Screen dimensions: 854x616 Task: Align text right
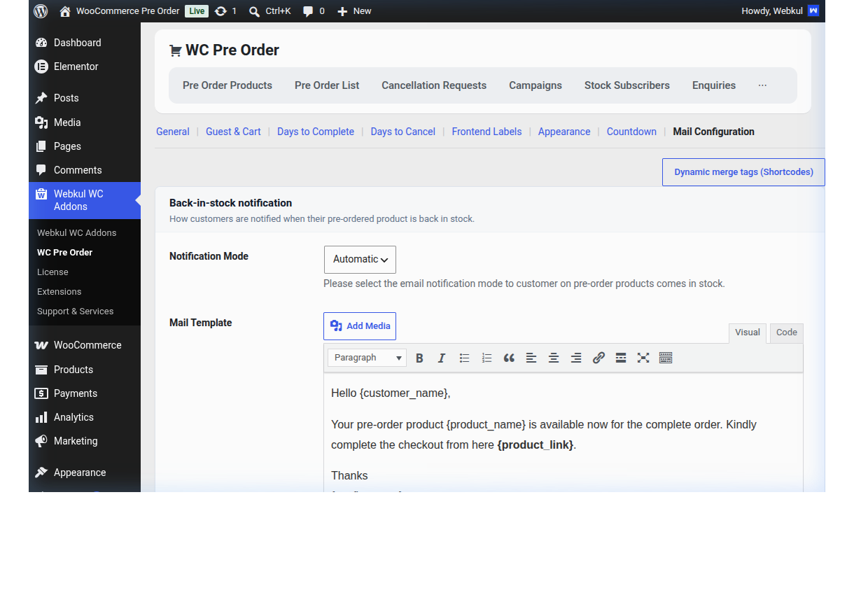576,358
